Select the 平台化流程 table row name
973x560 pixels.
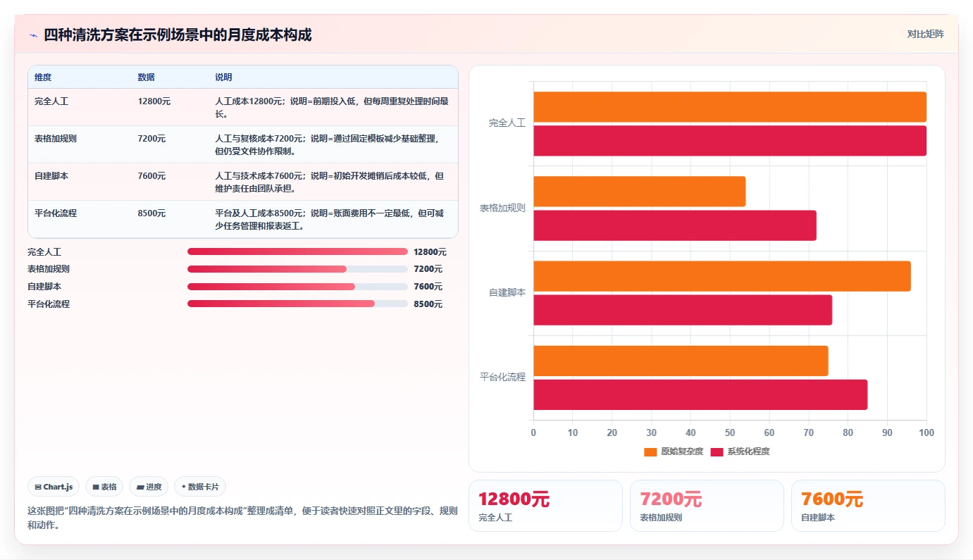tap(56, 213)
